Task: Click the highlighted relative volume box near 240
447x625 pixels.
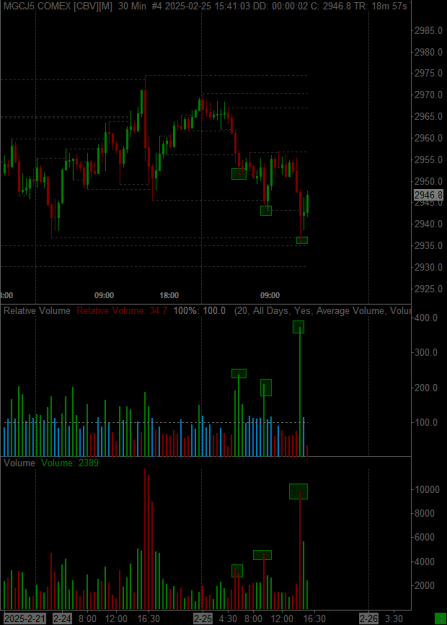Action: (239, 373)
